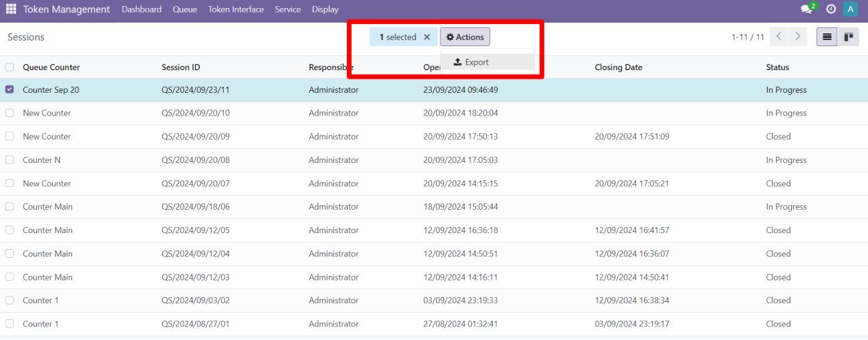
Task: Go to previous page of sessions
Action: point(779,37)
